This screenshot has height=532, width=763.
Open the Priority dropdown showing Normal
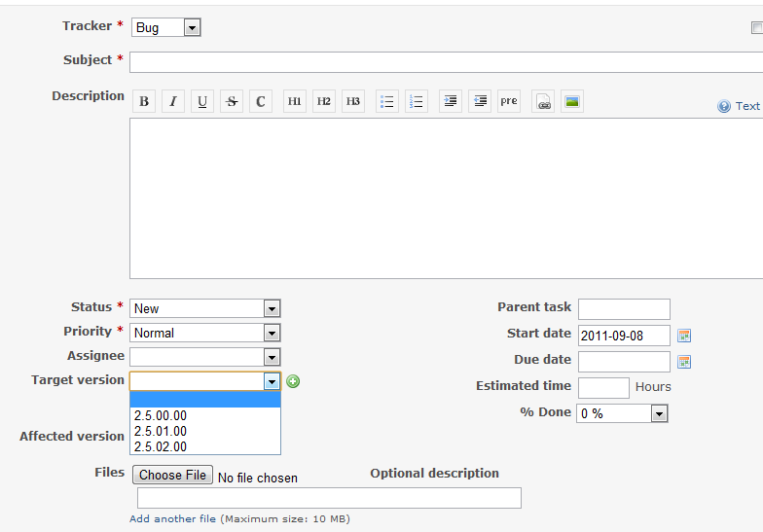tap(205, 333)
